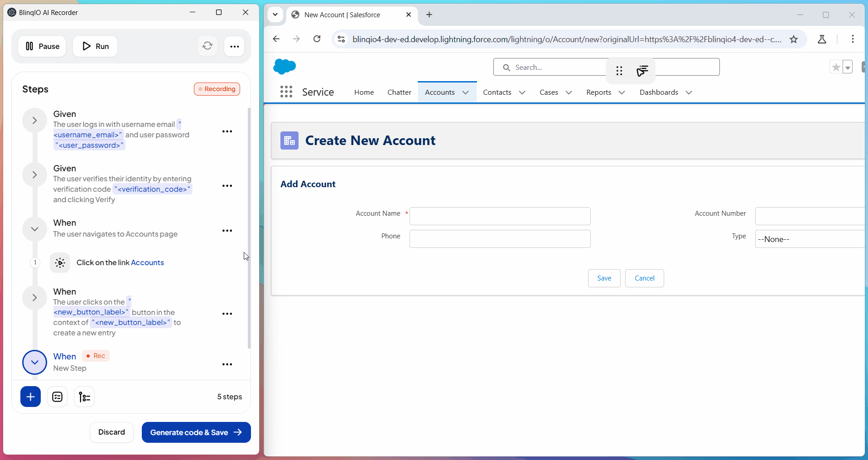Click the Cancel button on account form
The height and width of the screenshot is (460, 868).
[x=644, y=278]
